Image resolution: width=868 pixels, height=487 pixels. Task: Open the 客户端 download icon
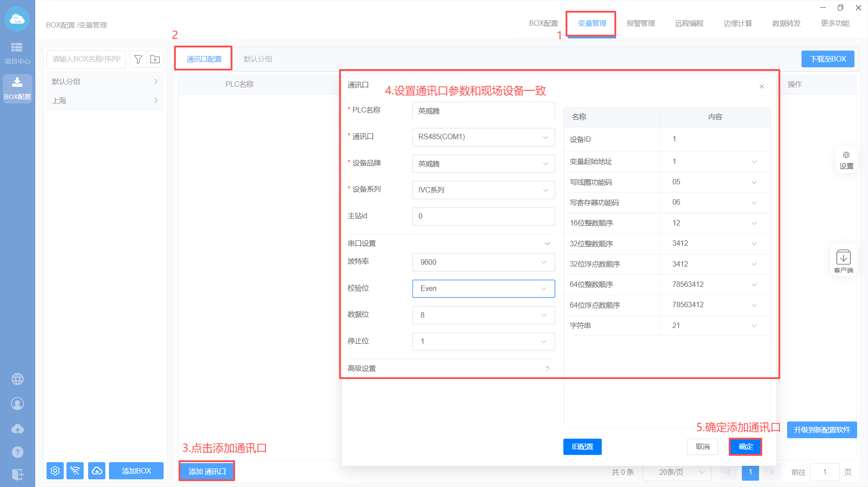click(x=843, y=261)
